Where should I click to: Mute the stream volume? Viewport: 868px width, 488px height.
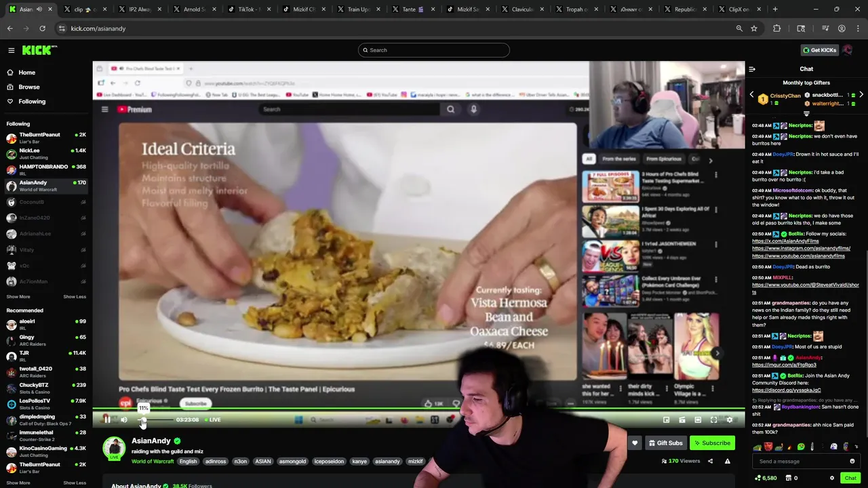124,420
